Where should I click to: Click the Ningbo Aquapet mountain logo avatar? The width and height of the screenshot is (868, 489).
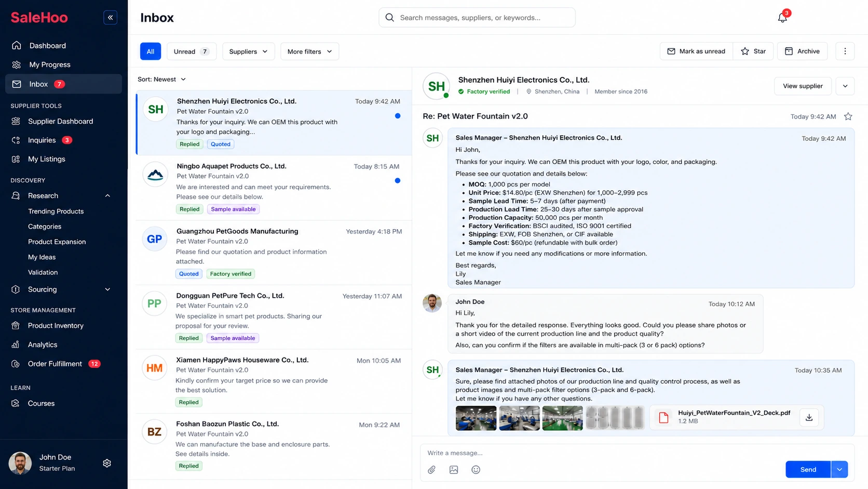tap(155, 174)
